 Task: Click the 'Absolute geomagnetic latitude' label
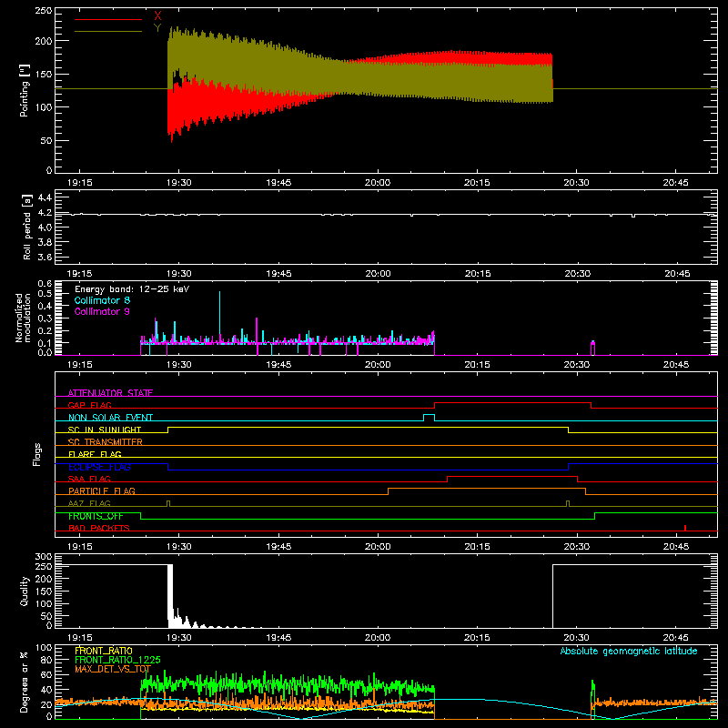click(x=629, y=651)
